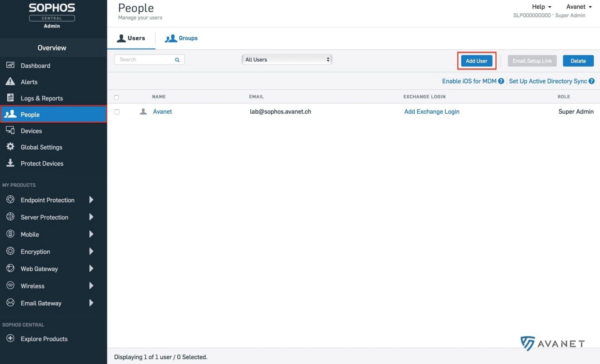Click into the user Search field
Screen dimensions: 600x364
coord(145,60)
